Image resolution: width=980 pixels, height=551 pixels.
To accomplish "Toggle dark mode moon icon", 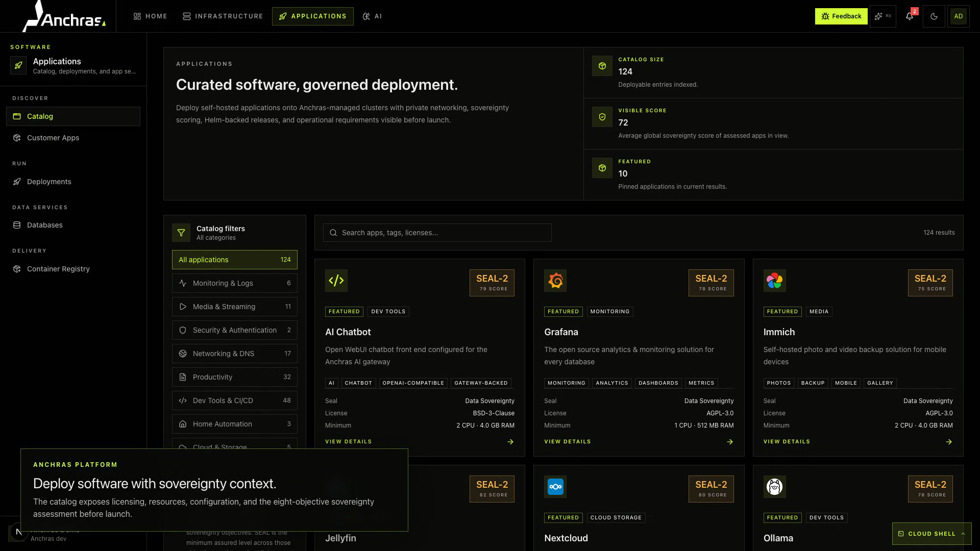I will click(934, 16).
